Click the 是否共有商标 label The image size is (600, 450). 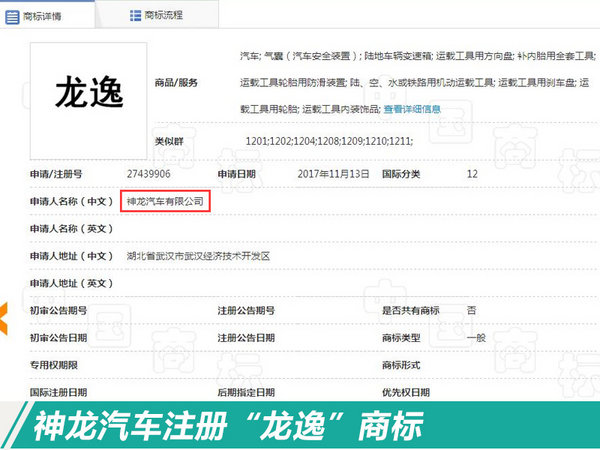410,310
